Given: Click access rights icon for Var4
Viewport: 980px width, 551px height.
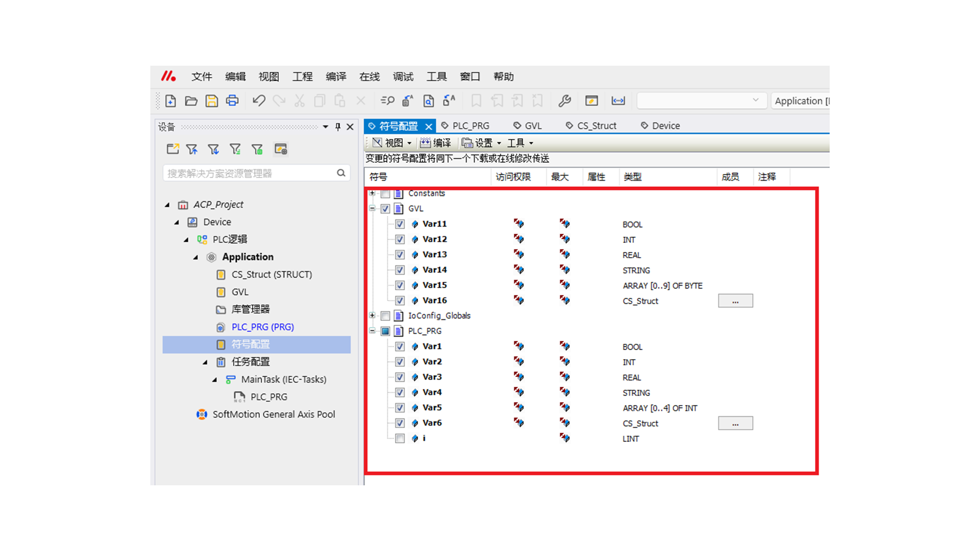Looking at the screenshot, I should [x=519, y=392].
